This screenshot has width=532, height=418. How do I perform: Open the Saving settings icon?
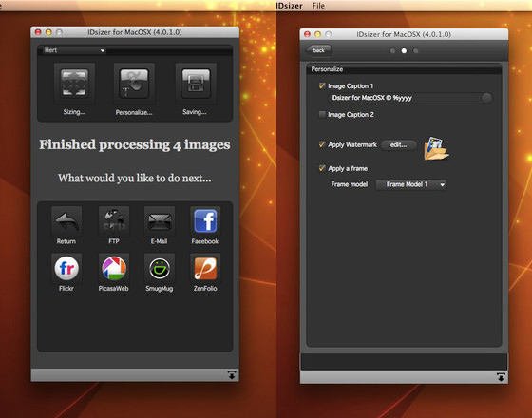coord(196,84)
